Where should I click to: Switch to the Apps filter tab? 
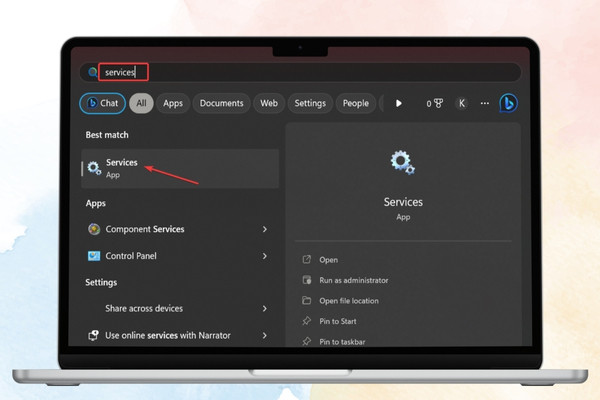click(x=173, y=103)
